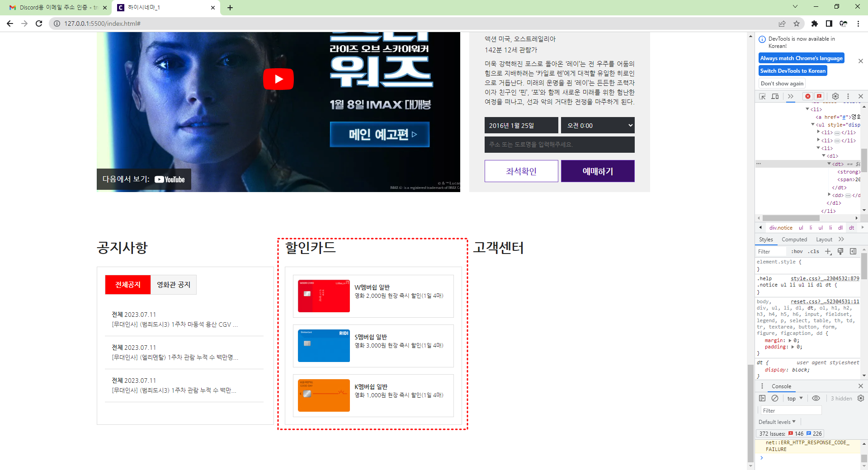Clear the console with the ban icon

click(775, 399)
